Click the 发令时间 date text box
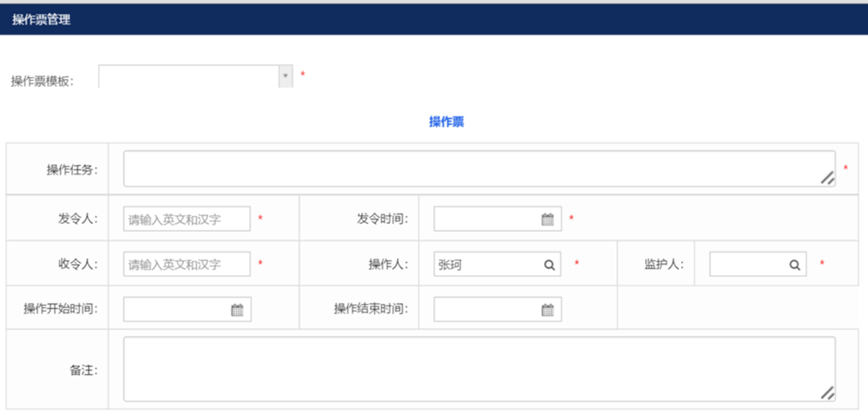Screen dimensions: 868x420 coord(486,220)
